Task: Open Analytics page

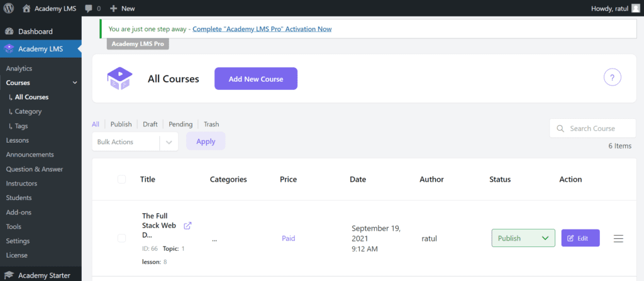Action: tap(19, 69)
